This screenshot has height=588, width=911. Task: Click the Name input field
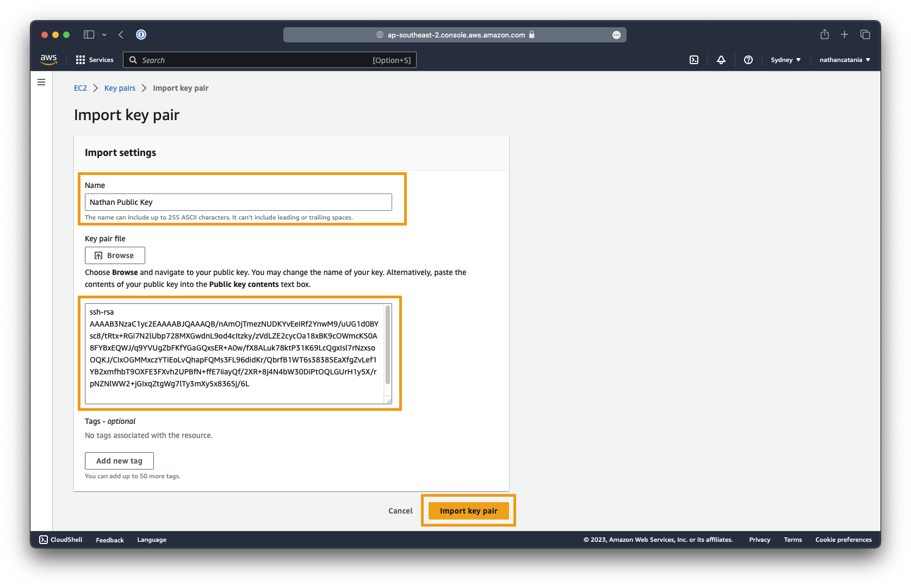tap(238, 202)
